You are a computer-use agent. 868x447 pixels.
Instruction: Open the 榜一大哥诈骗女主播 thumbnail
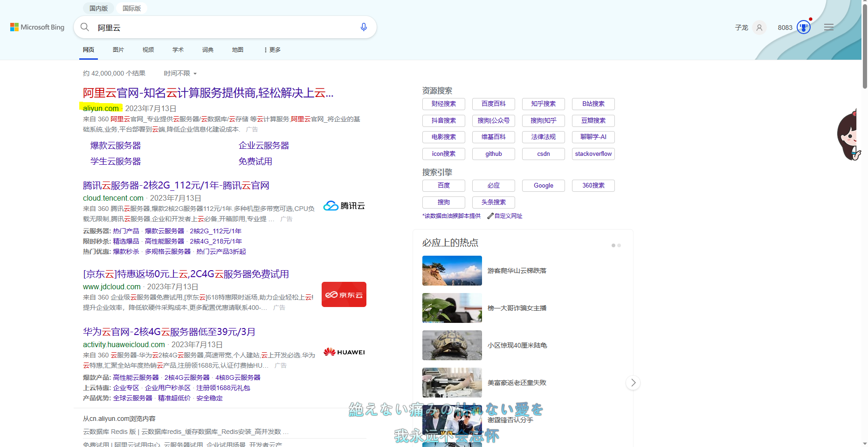(x=452, y=308)
